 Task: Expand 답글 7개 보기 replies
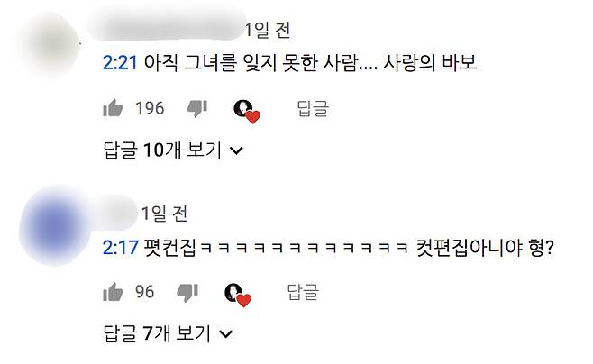pyautogui.click(x=168, y=333)
